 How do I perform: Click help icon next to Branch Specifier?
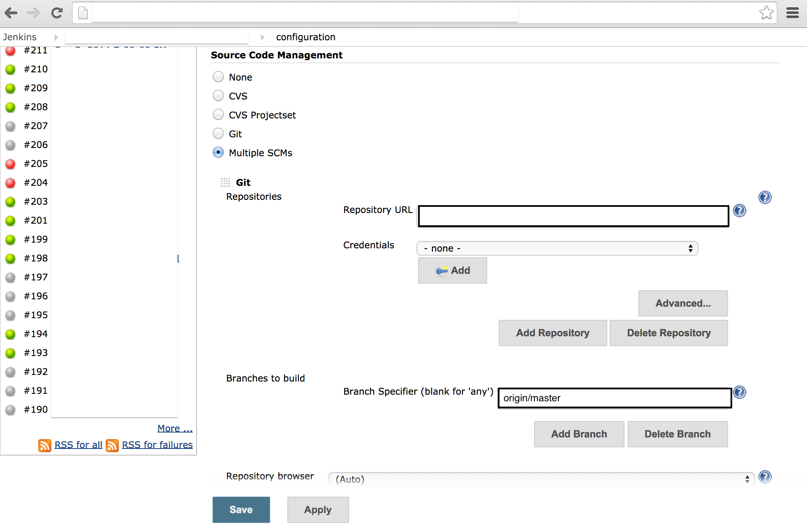[739, 392]
